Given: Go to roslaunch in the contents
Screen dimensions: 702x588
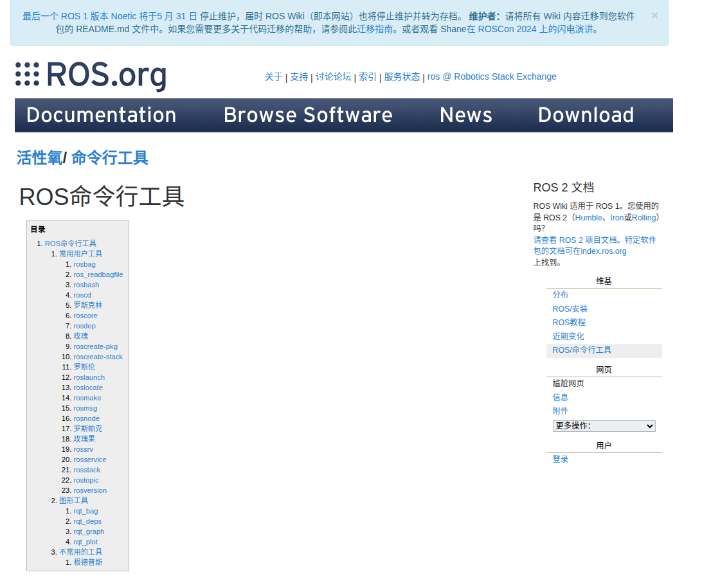Looking at the screenshot, I should click(89, 377).
